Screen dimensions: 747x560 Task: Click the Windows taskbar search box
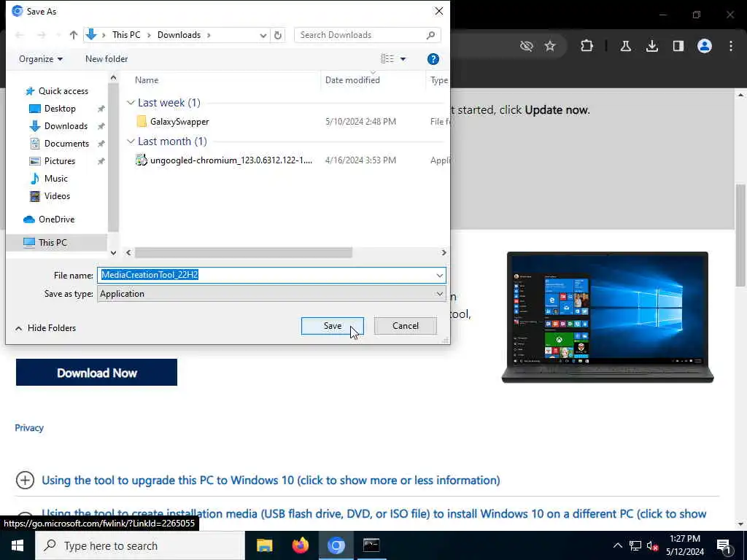140,545
